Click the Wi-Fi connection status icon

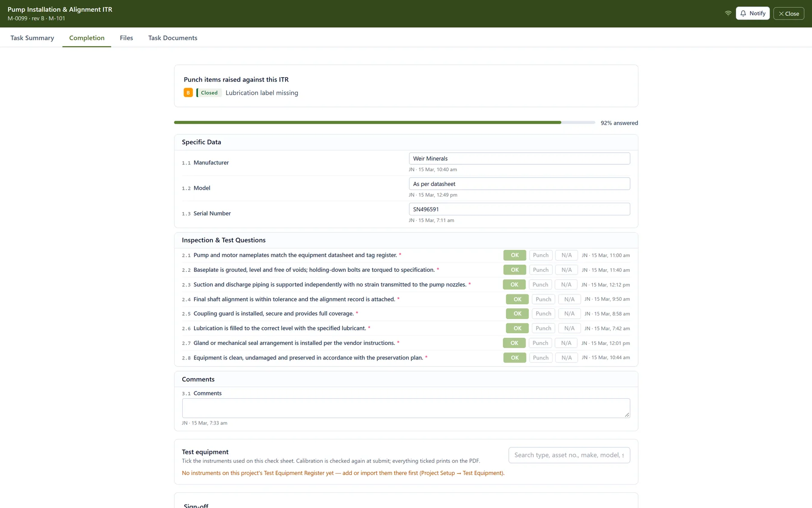tap(728, 14)
